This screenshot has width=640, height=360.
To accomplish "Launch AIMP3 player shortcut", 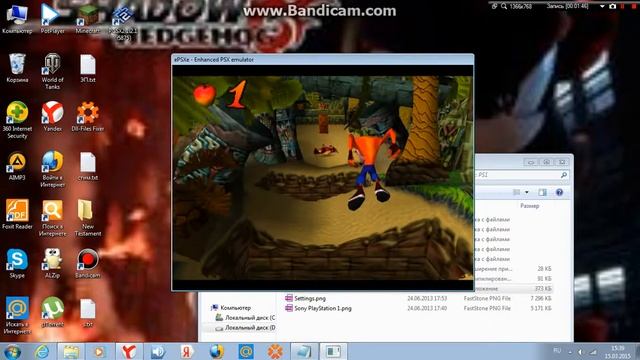I will pyautogui.click(x=17, y=166).
